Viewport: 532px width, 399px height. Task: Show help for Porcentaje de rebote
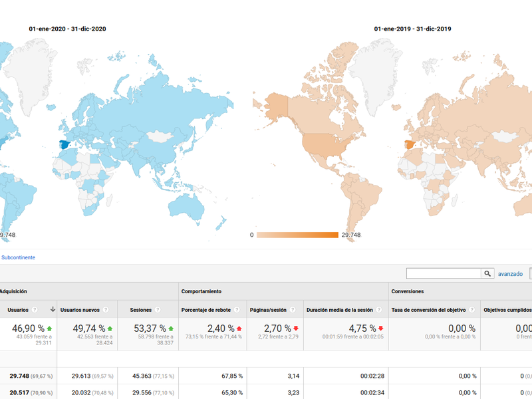click(x=238, y=310)
